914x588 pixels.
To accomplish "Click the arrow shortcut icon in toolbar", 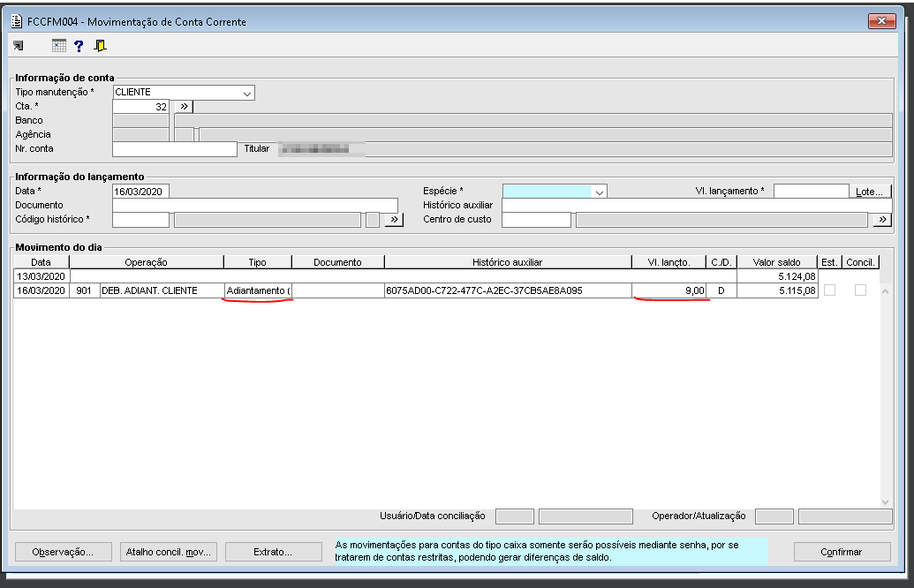I will pos(18,45).
